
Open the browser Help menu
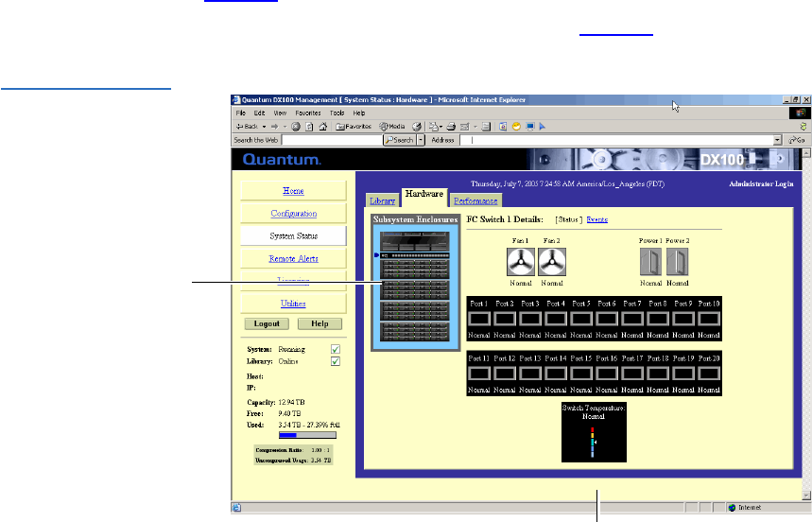(x=359, y=113)
